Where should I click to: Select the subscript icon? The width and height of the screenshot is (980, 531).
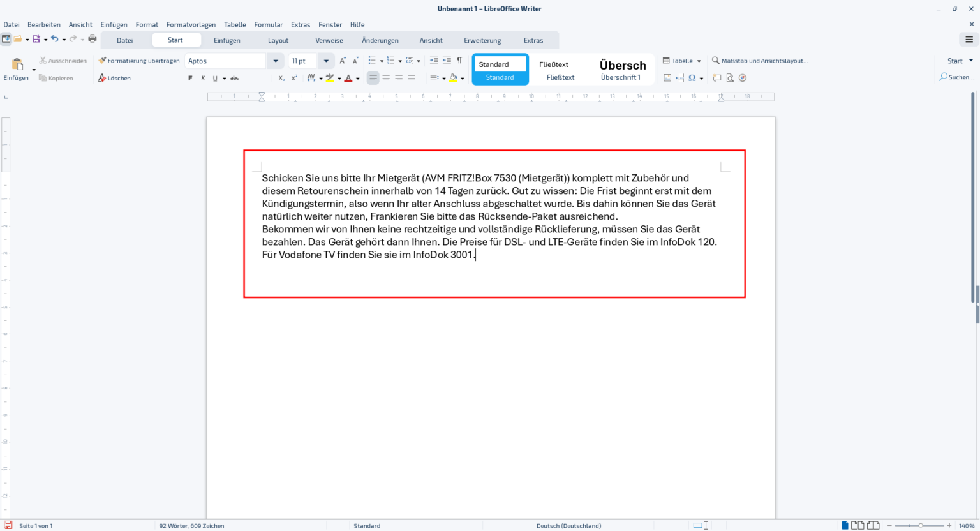pyautogui.click(x=281, y=77)
